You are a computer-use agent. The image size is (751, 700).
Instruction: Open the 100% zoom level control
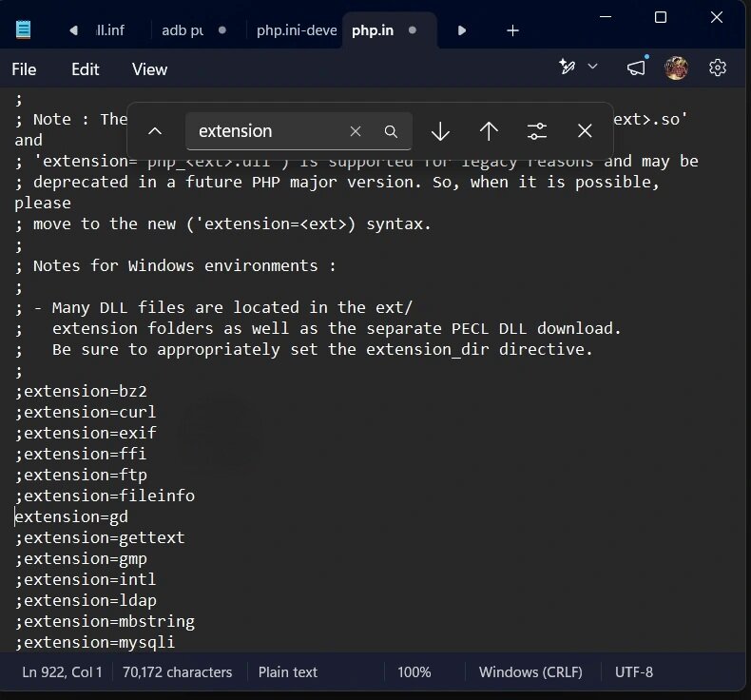(414, 672)
